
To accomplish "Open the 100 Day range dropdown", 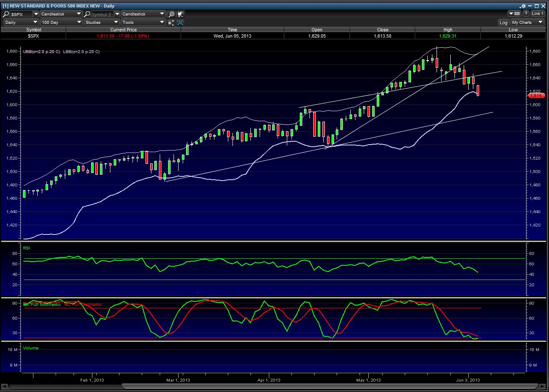I will click(61, 23).
